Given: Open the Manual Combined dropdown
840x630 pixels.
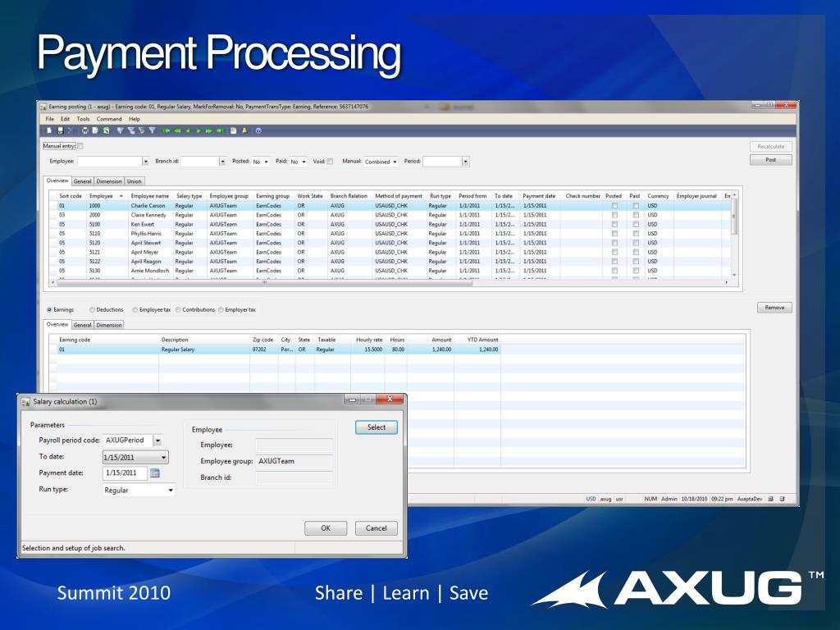Looking at the screenshot, I should 395,162.
